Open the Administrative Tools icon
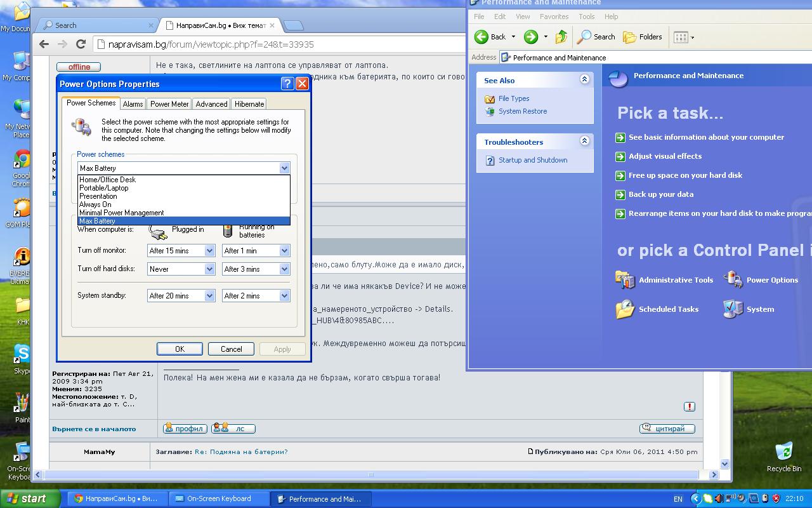Image resolution: width=812 pixels, height=508 pixels. [625, 280]
